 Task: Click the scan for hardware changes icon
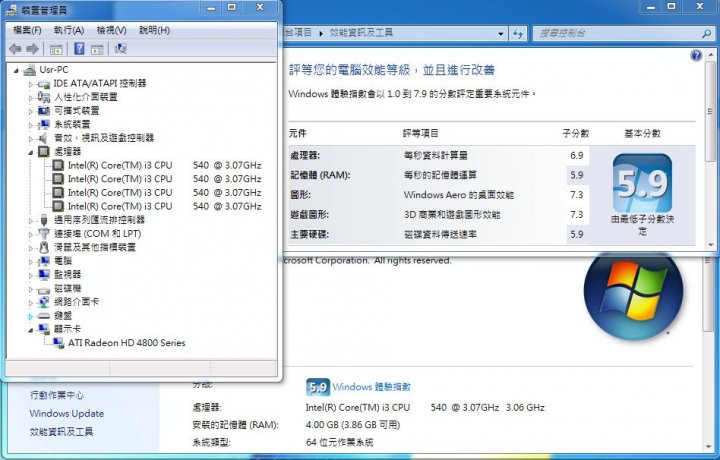point(121,49)
